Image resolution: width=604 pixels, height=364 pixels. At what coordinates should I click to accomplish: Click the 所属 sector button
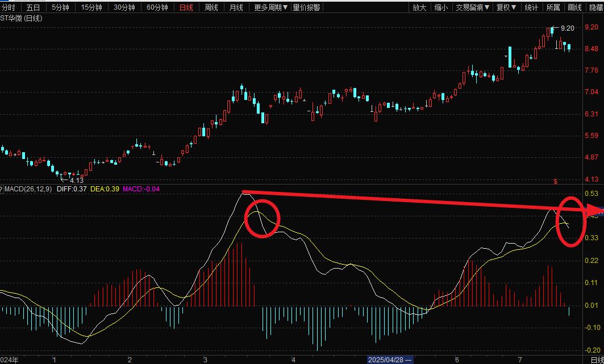553,7
